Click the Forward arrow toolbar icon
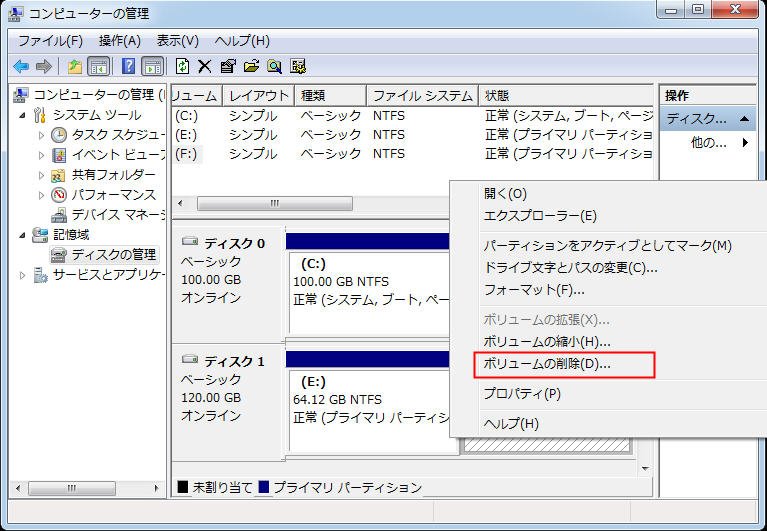Viewport: 767px width, 531px height. [44, 66]
